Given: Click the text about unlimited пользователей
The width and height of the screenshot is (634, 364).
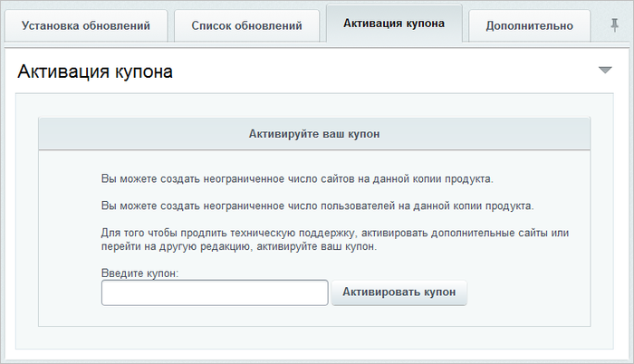Looking at the screenshot, I should click(317, 206).
